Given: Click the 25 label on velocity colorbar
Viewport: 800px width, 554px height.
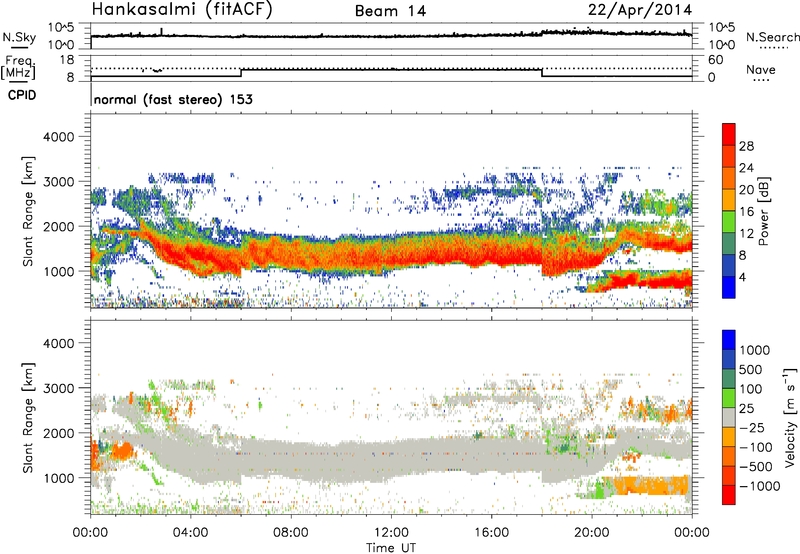Looking at the screenshot, I should [x=746, y=409].
